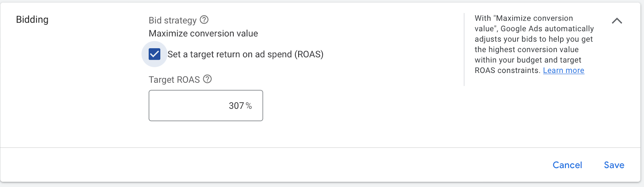Collapse the Bidding section with the chevron
The width and height of the screenshot is (644, 187).
(617, 21)
